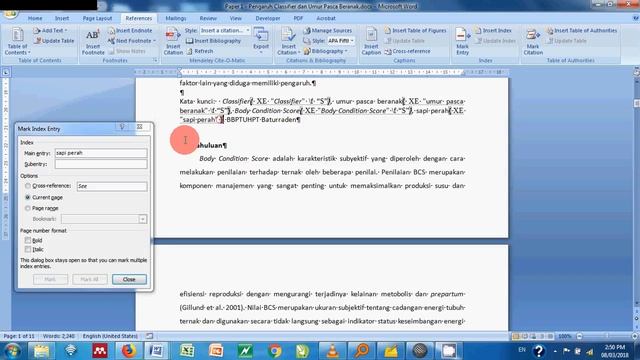This screenshot has width=640, height=360.
Task: Open Manage Sources
Action: point(327,31)
